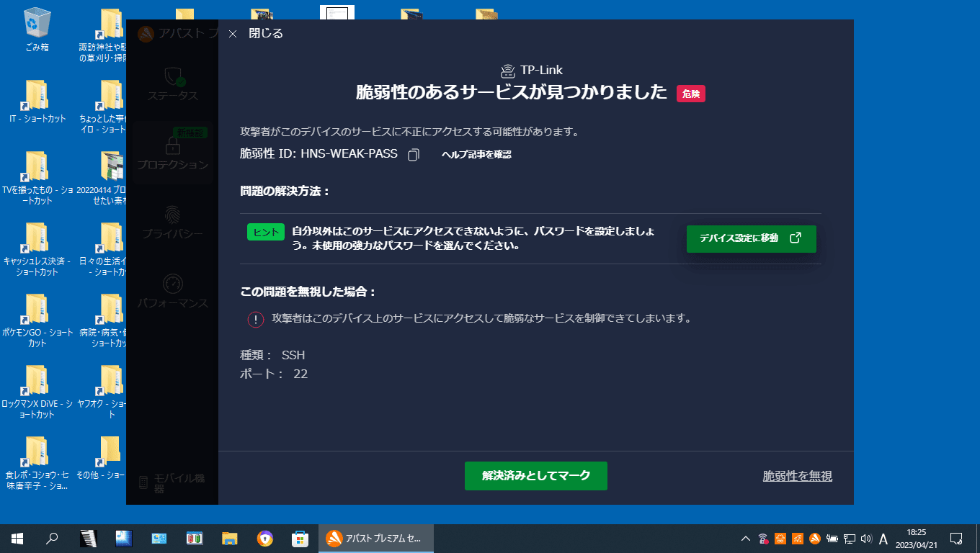Open the volume control in system tray

tap(866, 538)
